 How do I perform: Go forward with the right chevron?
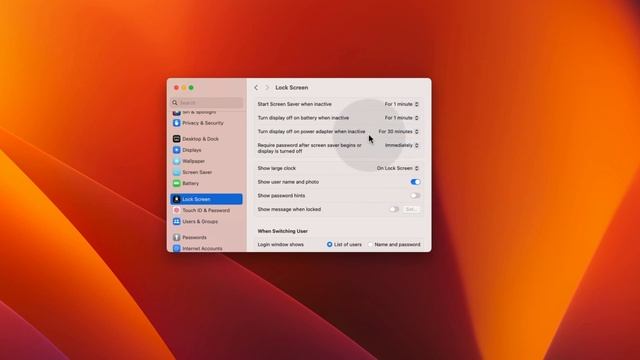(267, 87)
